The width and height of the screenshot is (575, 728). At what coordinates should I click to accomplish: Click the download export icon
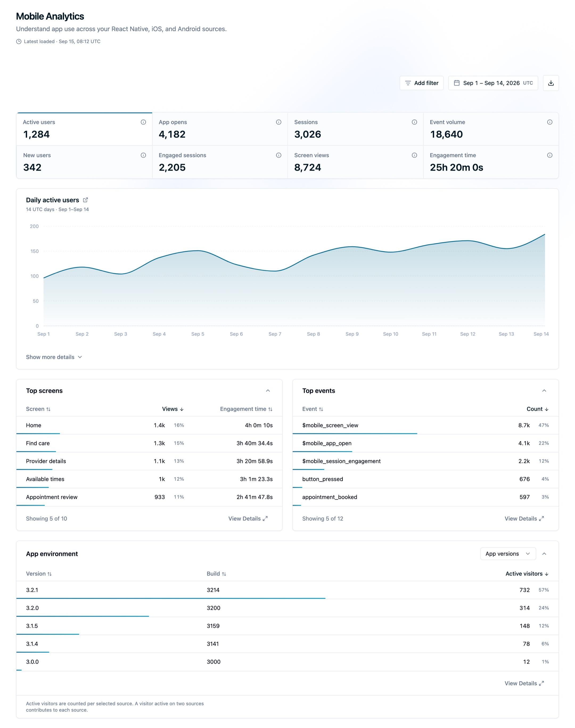[551, 83]
